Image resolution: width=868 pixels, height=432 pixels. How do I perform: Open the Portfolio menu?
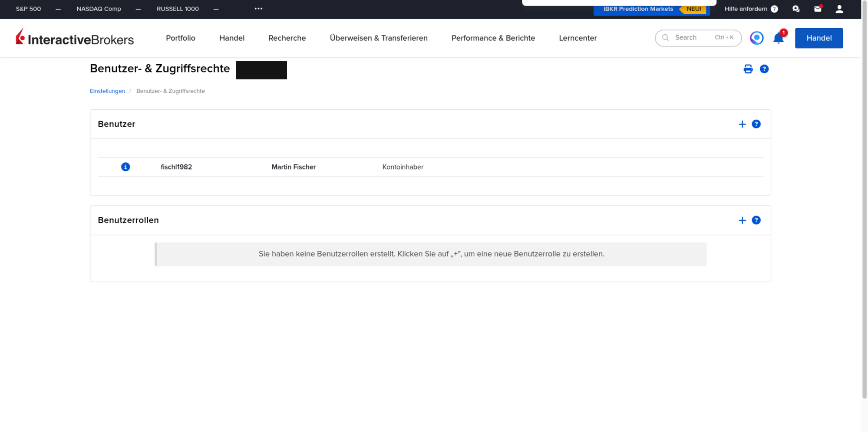[x=181, y=38]
